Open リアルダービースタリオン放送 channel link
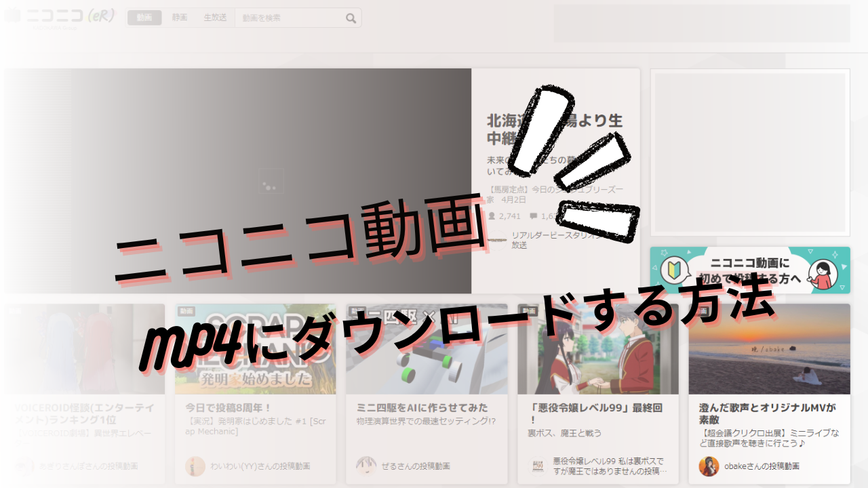The image size is (868, 488). coord(563,239)
